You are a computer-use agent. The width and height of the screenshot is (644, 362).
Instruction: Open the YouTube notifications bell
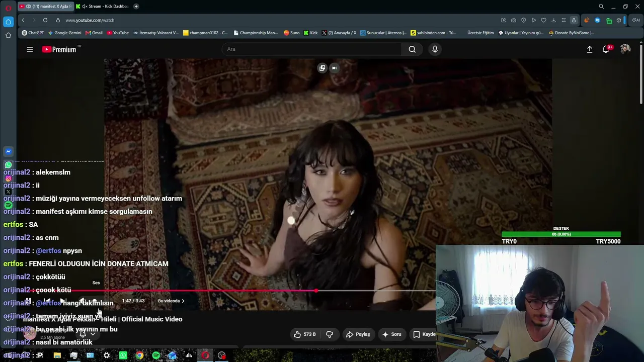(x=606, y=49)
